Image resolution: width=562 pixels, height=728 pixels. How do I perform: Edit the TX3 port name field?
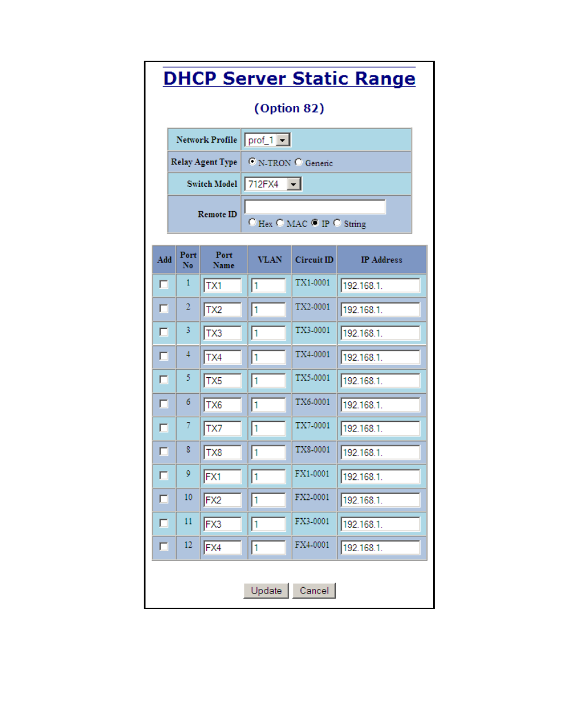[x=223, y=333]
